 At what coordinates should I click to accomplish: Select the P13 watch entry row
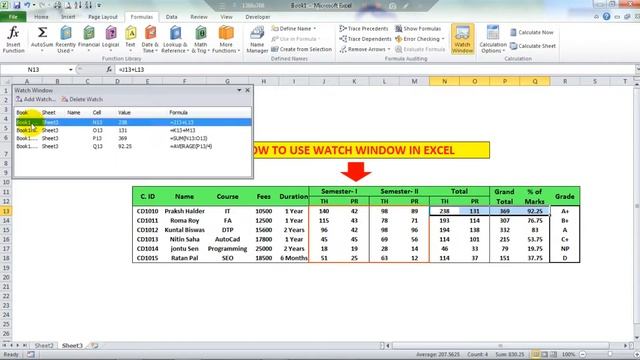133,138
